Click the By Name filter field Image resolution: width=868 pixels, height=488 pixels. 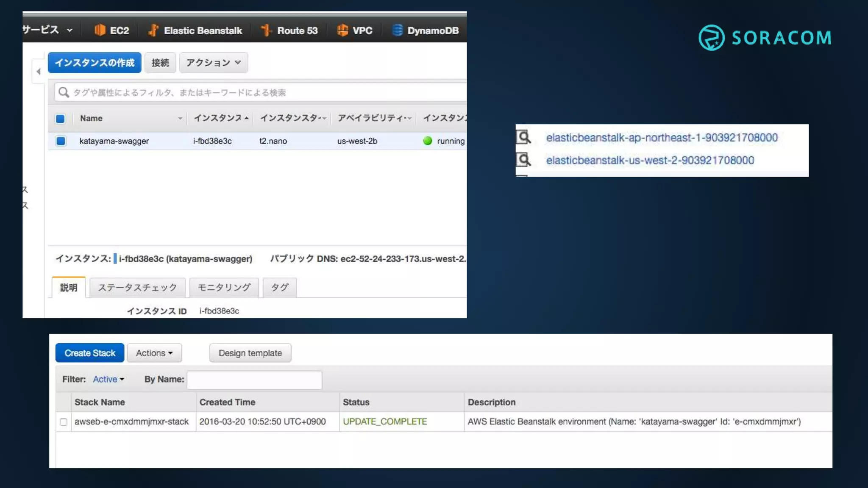point(254,380)
